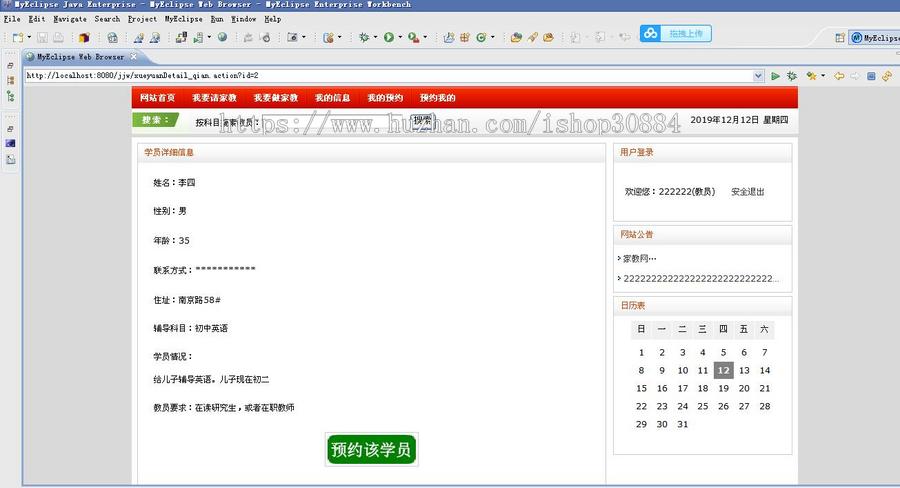Click the debug bug icon beside URL bar
900x488 pixels.
pos(792,76)
